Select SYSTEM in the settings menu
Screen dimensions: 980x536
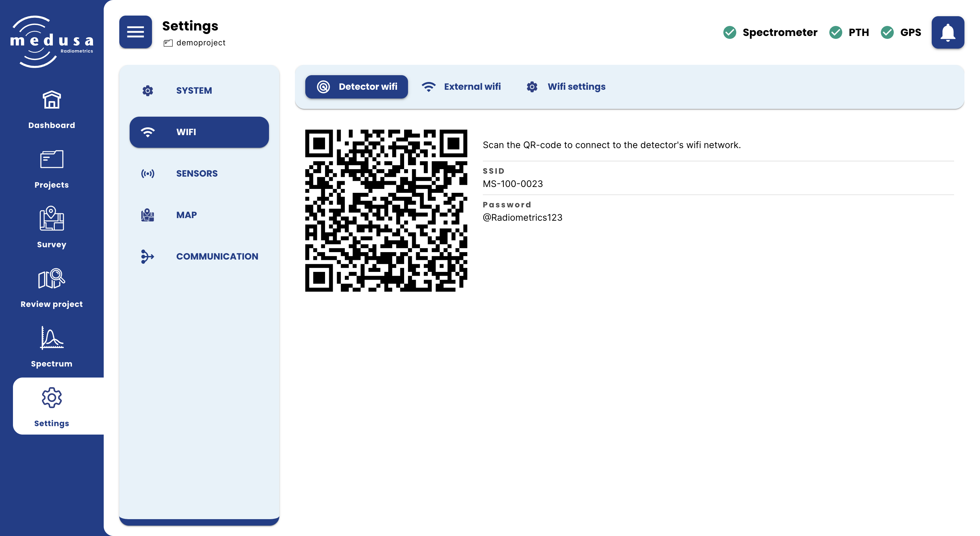199,90
